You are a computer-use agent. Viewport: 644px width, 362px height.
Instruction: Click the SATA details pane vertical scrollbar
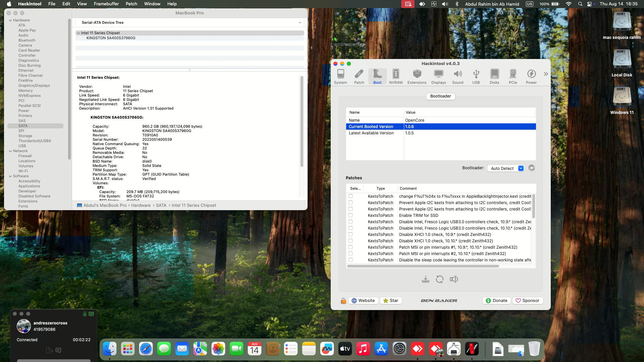point(302,121)
